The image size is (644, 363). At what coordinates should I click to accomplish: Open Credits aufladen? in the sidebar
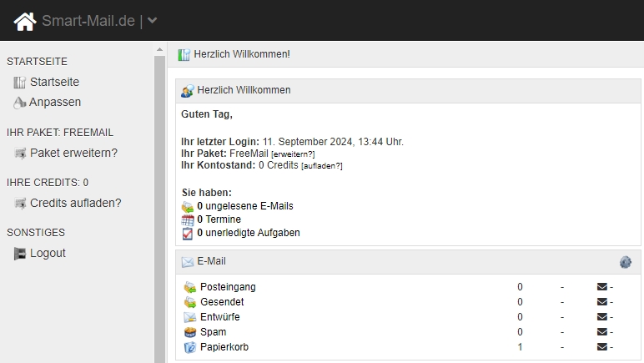pos(76,203)
